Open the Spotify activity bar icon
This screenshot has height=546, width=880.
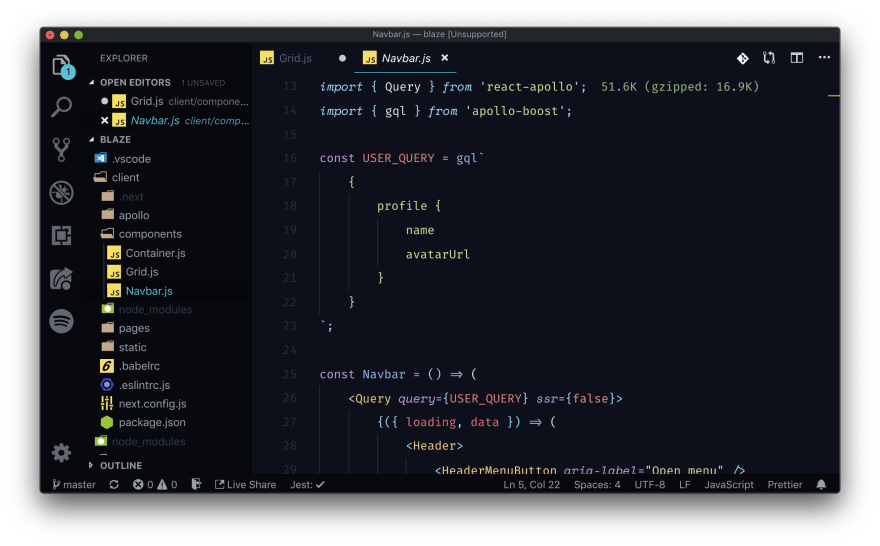(x=61, y=322)
